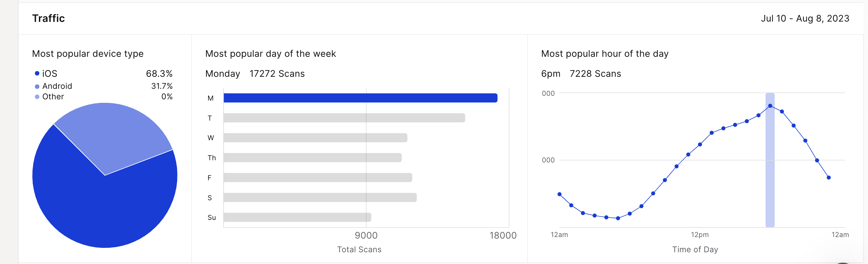Click the Jul 10 - Aug 8, 2023 date range
The height and width of the screenshot is (264, 868).
(805, 18)
